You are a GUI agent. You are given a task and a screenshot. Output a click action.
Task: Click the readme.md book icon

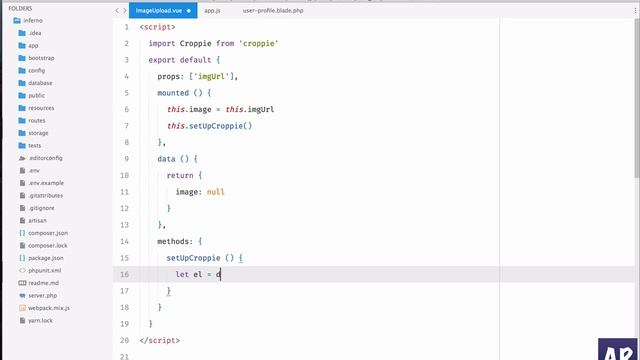[x=22, y=283]
